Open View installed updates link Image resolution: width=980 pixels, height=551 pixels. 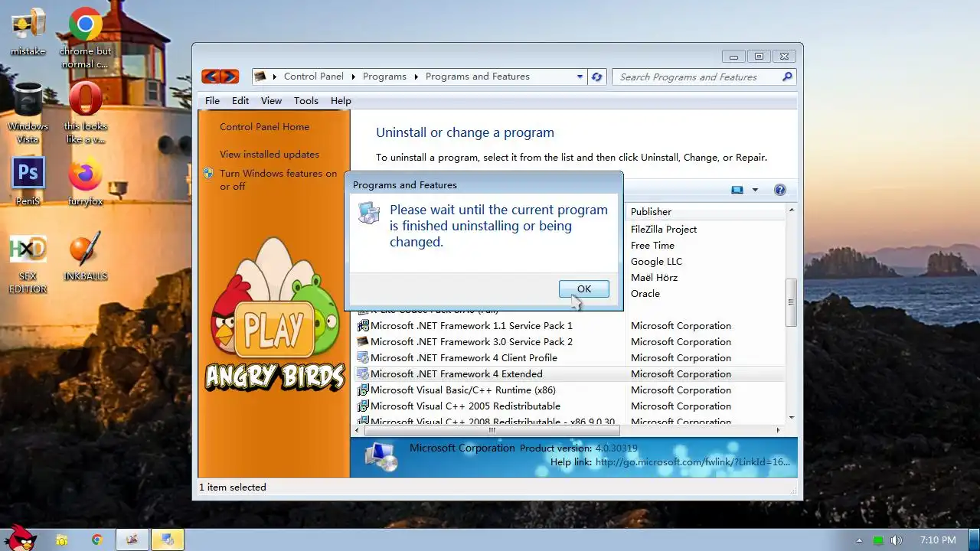pyautogui.click(x=269, y=154)
